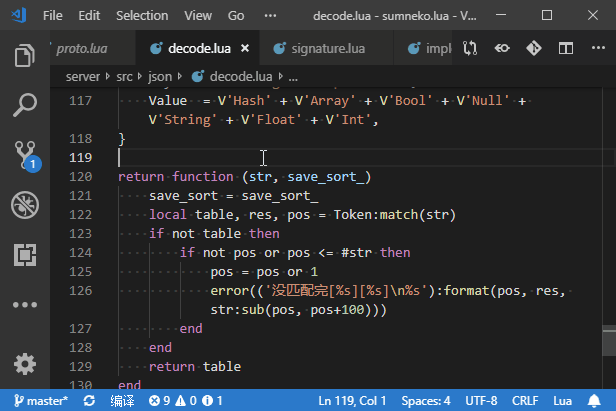Click 'save_sort_' parameter in function signature
The image size is (616, 411).
(326, 177)
